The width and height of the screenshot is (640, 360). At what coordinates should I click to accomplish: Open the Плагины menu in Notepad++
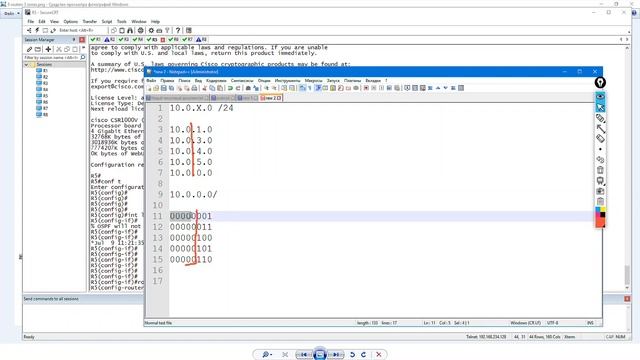click(x=352, y=80)
